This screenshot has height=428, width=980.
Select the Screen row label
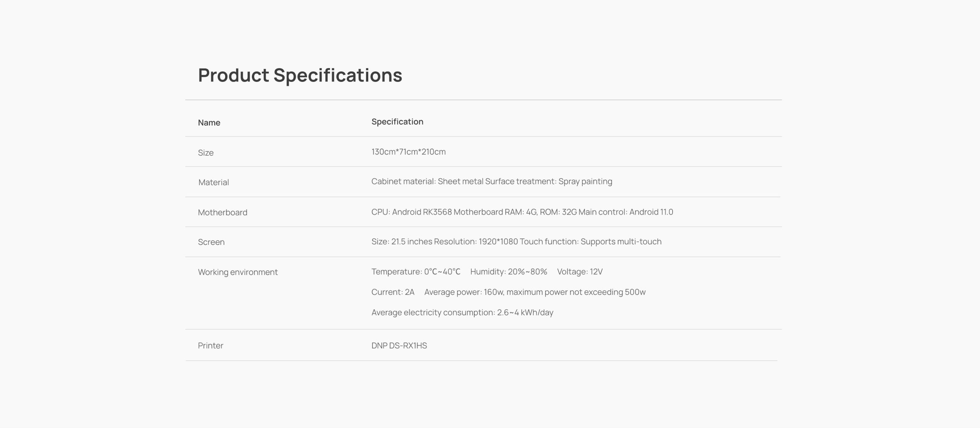tap(211, 242)
